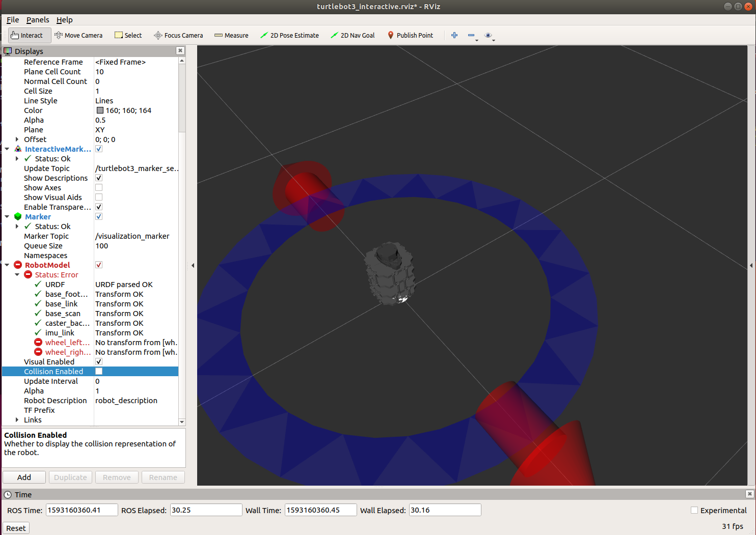Image resolution: width=756 pixels, height=535 pixels.
Task: Collapse the Marker display entry
Action: click(7, 216)
